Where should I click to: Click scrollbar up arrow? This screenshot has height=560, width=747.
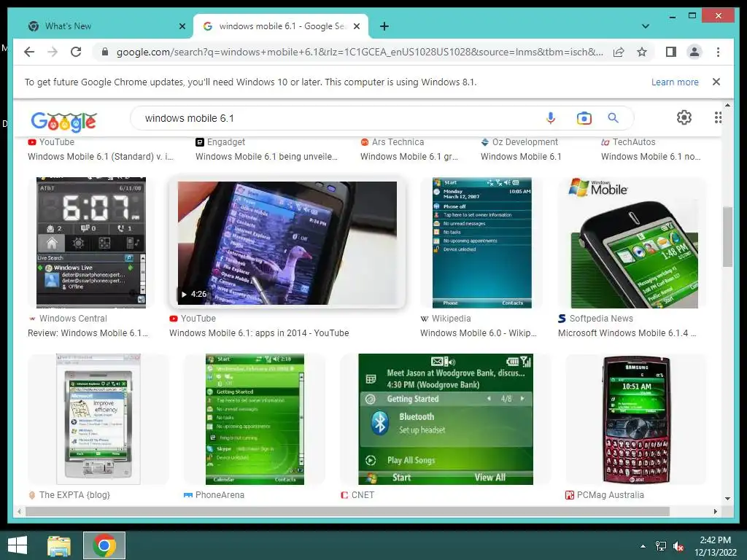(x=727, y=105)
